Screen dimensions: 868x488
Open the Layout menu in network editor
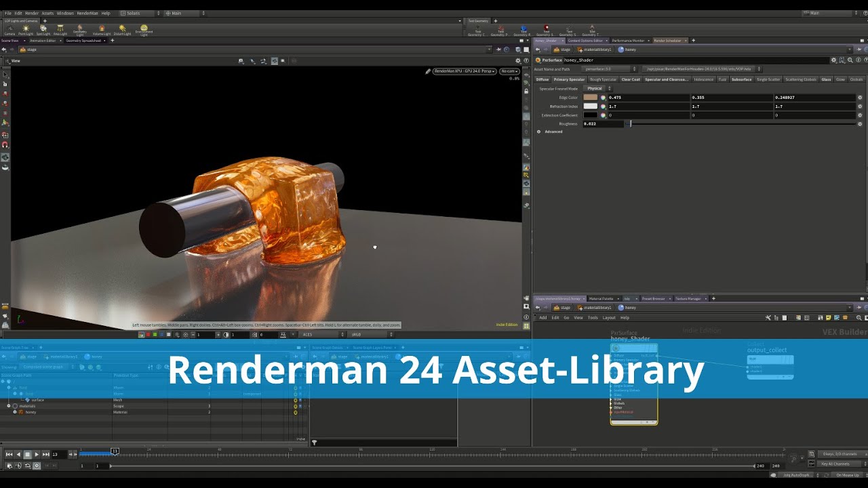609,318
